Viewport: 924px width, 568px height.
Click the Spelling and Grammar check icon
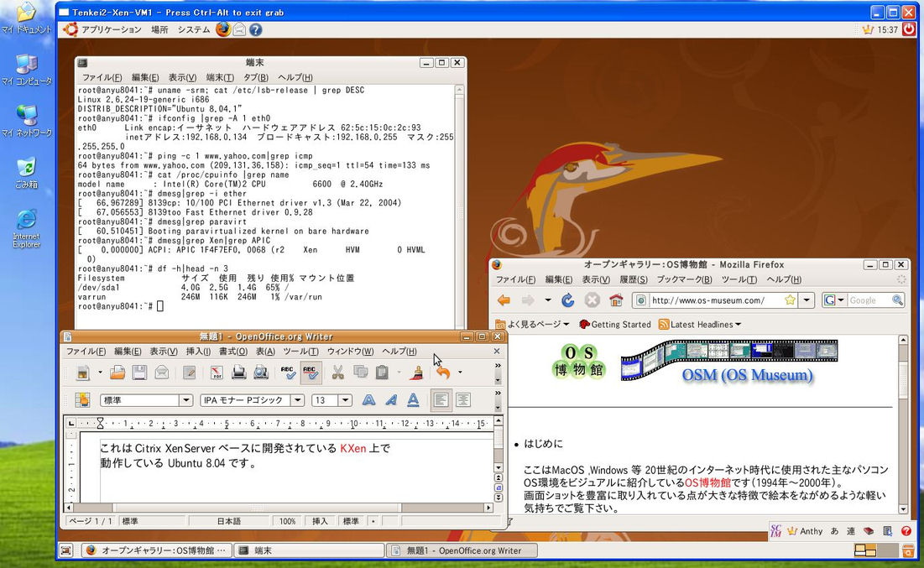288,373
